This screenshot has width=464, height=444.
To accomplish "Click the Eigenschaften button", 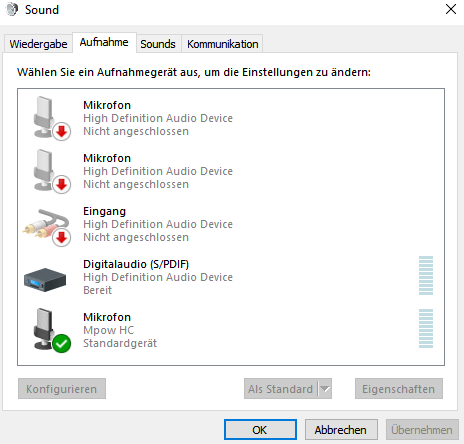I will click(399, 389).
